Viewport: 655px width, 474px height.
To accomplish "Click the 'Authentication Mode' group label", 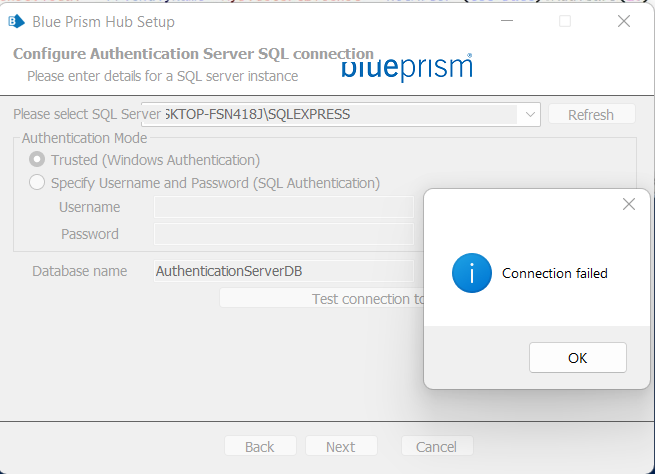I will [x=84, y=138].
